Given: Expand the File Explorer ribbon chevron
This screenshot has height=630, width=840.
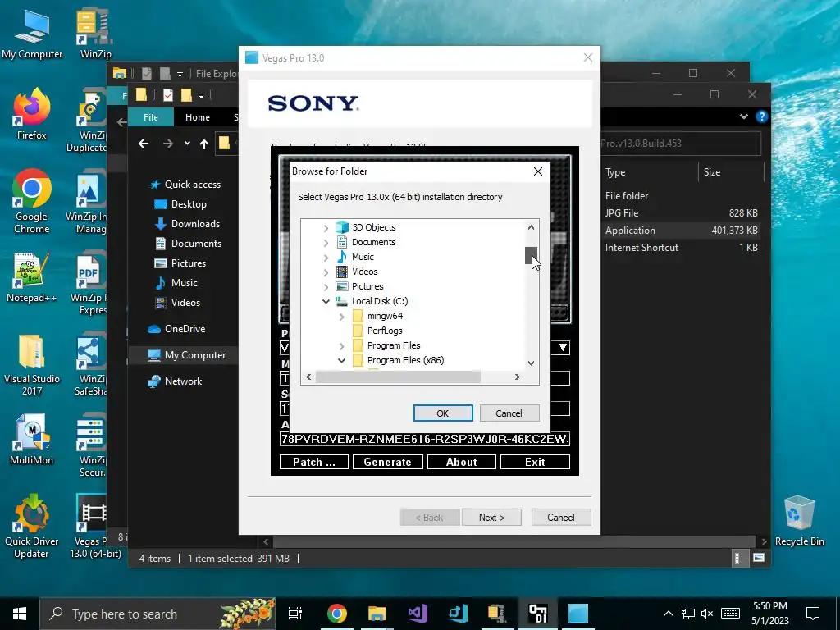Looking at the screenshot, I should point(743,116).
